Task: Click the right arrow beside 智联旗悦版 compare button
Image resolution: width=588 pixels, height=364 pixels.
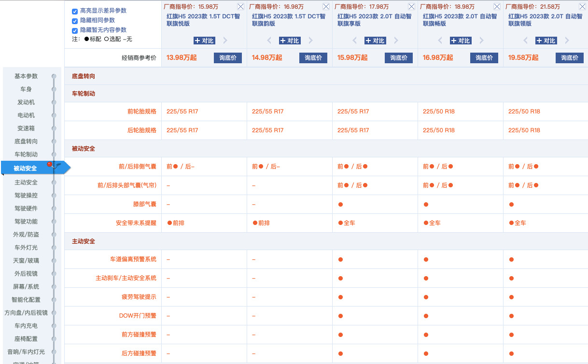Action: 224,41
